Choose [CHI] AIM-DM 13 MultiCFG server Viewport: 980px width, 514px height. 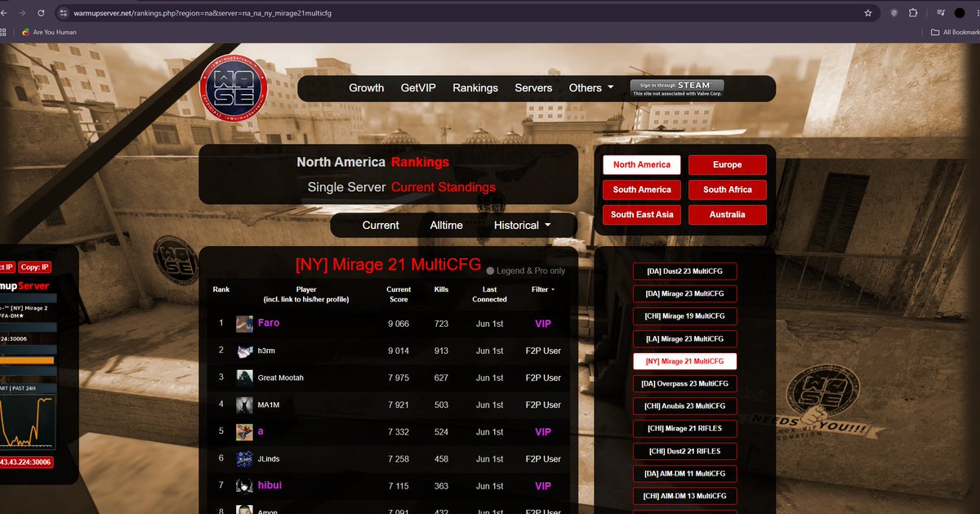(x=684, y=496)
